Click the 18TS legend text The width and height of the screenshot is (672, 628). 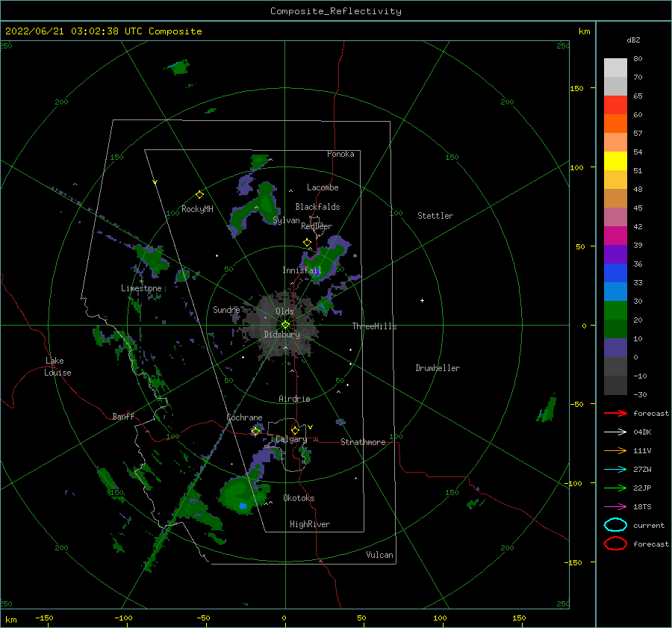(642, 507)
